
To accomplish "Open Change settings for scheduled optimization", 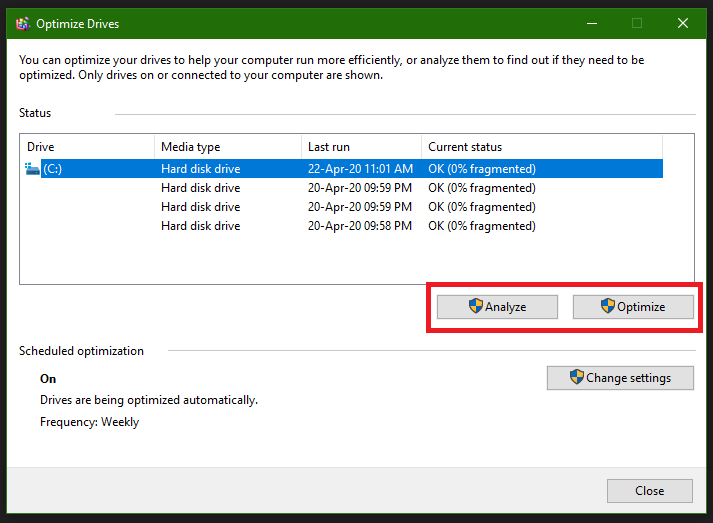I will point(620,378).
